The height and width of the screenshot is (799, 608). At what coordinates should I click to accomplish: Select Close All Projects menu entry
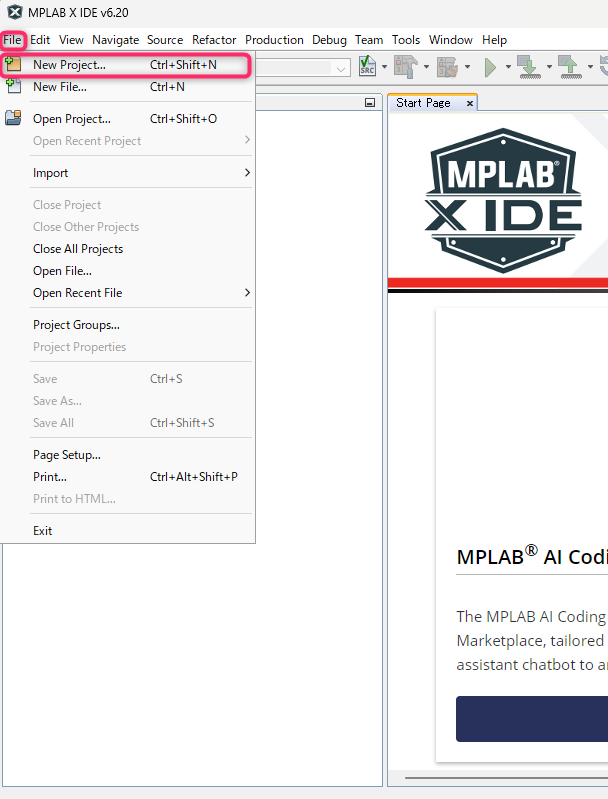point(127,249)
